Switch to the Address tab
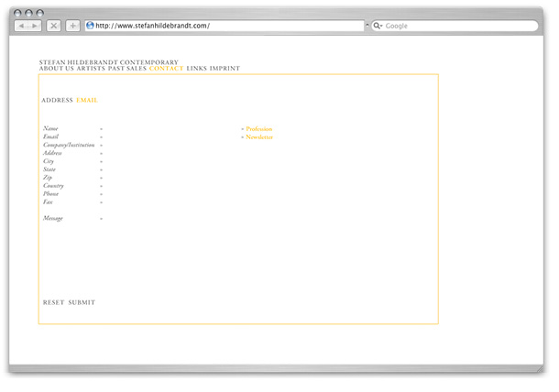 57,100
